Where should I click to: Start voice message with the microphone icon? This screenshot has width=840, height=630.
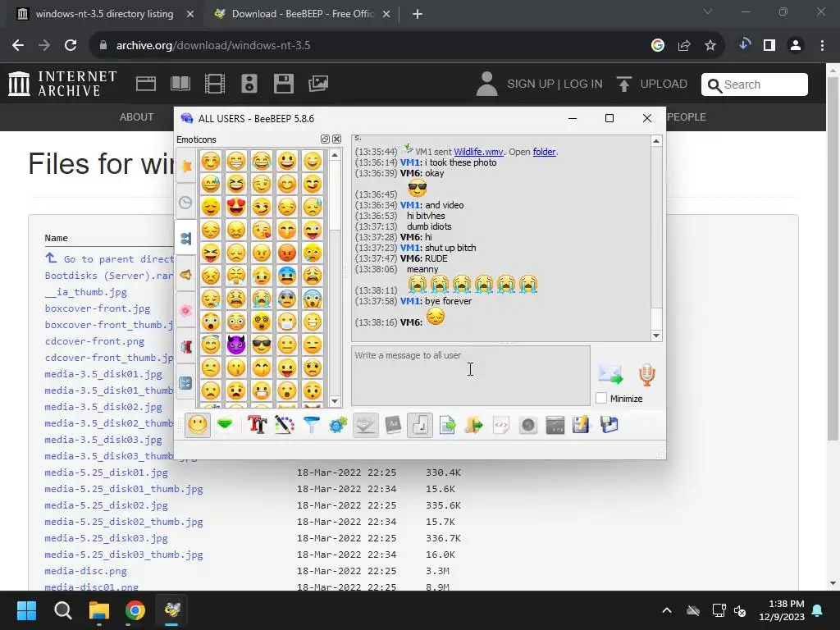tap(646, 374)
